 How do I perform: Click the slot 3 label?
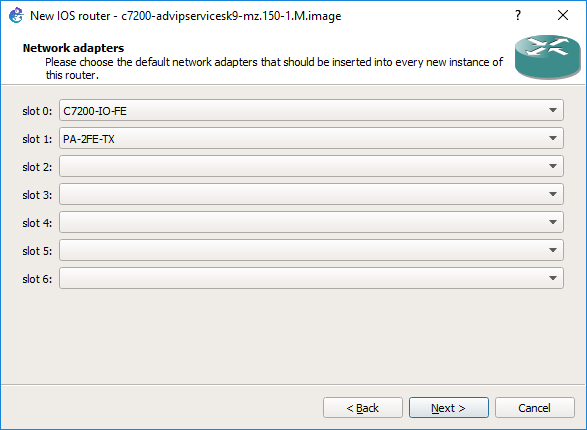(37, 195)
